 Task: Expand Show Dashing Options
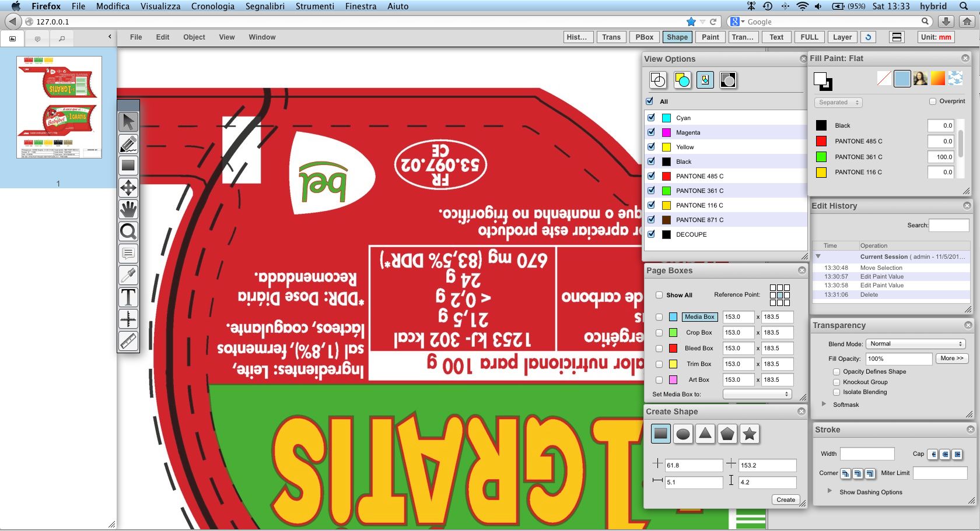830,491
